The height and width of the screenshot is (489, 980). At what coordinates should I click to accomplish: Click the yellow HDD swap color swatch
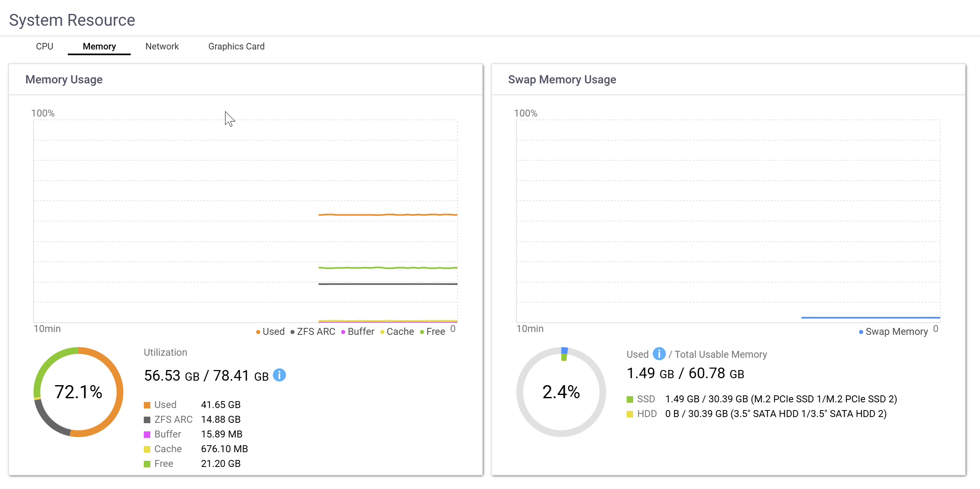(630, 414)
